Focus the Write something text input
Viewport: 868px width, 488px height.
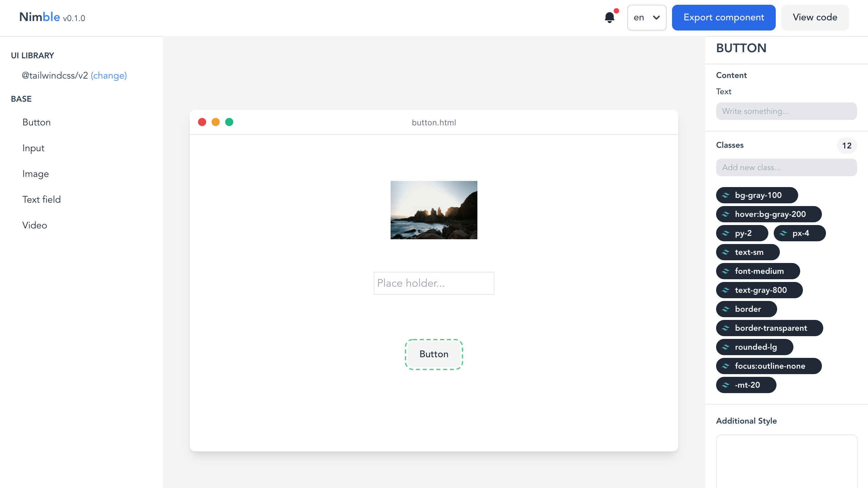point(786,111)
